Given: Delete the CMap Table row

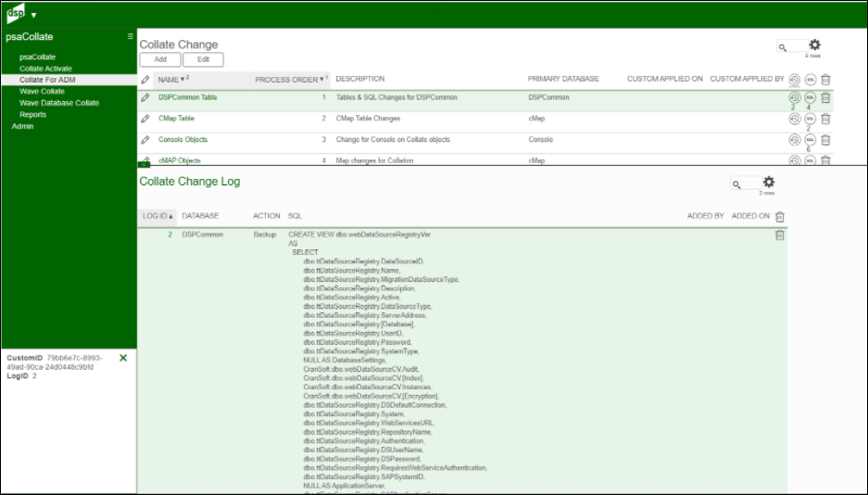Looking at the screenshot, I should pyautogui.click(x=825, y=119).
